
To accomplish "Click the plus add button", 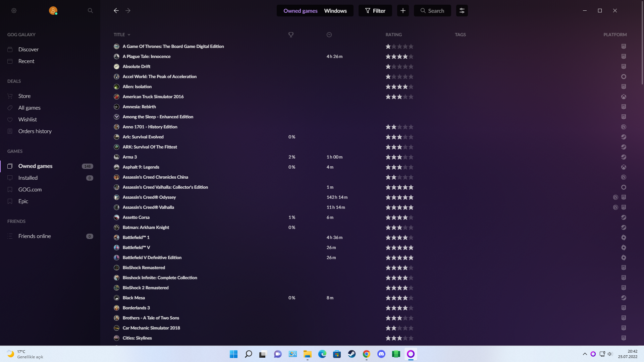I will 403,11.
